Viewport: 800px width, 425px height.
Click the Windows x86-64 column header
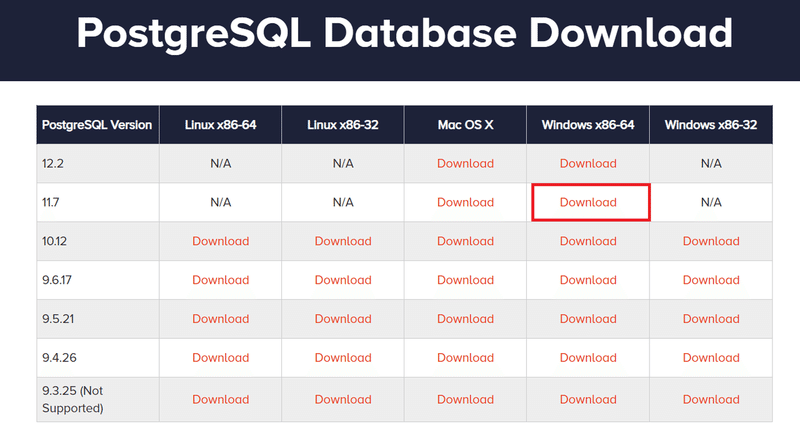588,124
